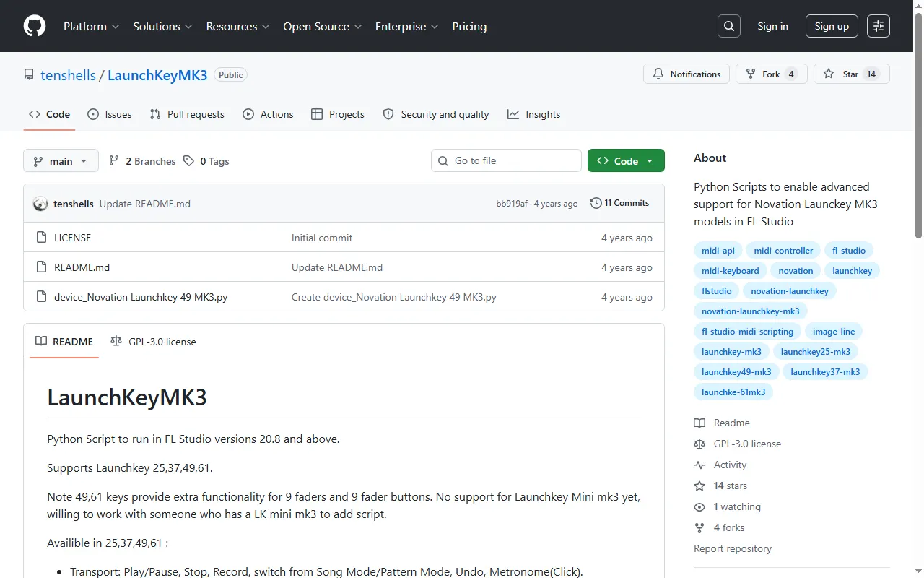Click the eye icon beside 1 watching
Image resolution: width=924 pixels, height=578 pixels.
point(699,507)
